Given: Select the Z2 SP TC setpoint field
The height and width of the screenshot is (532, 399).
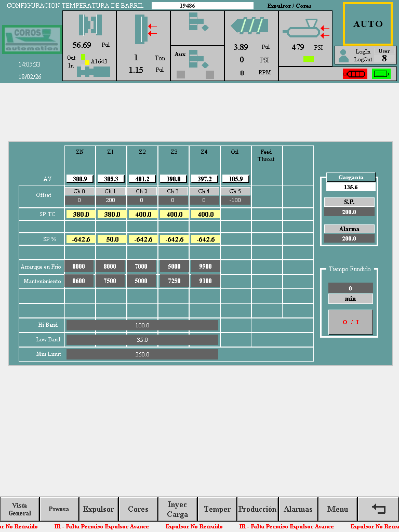Looking at the screenshot, I should [x=142, y=214].
